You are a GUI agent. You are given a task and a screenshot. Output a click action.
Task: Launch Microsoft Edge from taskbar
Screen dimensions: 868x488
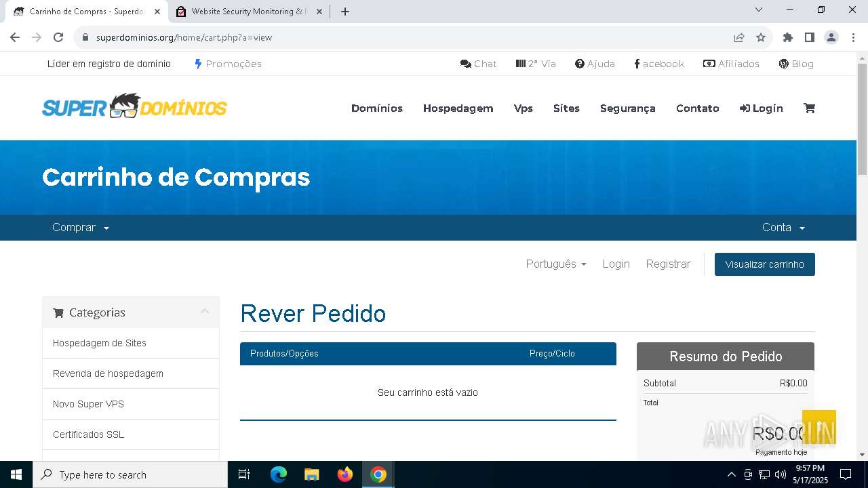click(279, 474)
